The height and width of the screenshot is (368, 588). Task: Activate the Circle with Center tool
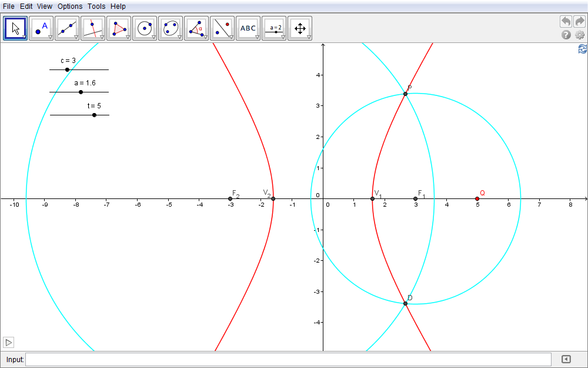point(145,28)
